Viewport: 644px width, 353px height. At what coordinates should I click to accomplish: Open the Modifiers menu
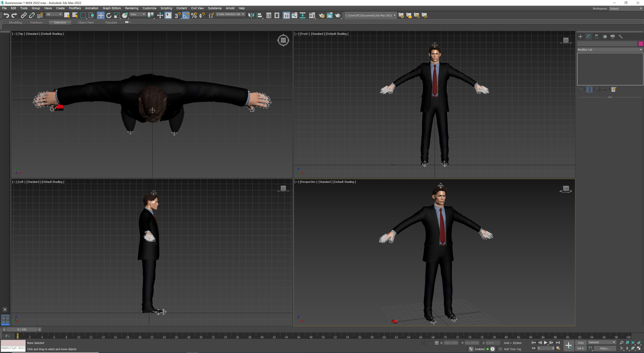click(75, 8)
